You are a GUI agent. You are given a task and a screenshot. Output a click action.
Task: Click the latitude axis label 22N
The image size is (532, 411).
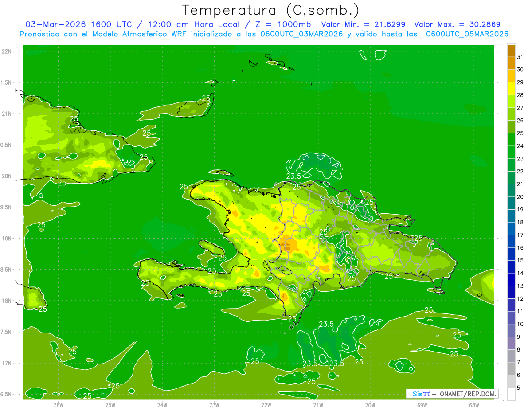coord(7,51)
